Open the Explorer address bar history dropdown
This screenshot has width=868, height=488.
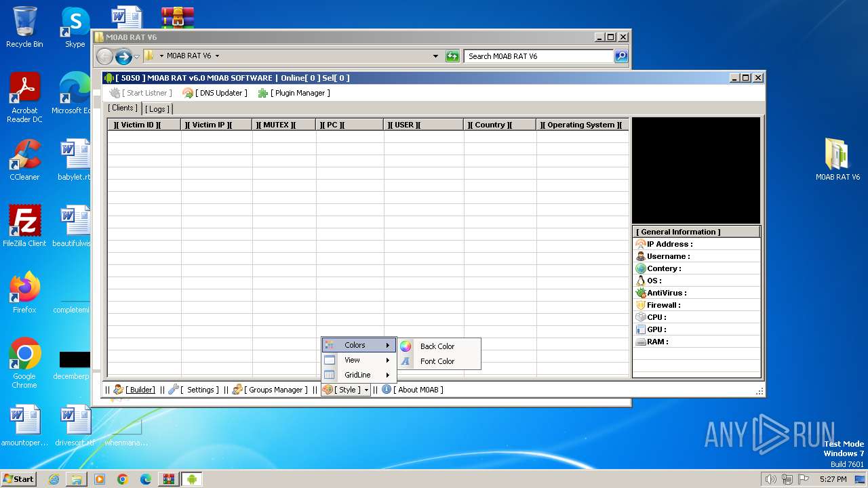[x=435, y=56]
